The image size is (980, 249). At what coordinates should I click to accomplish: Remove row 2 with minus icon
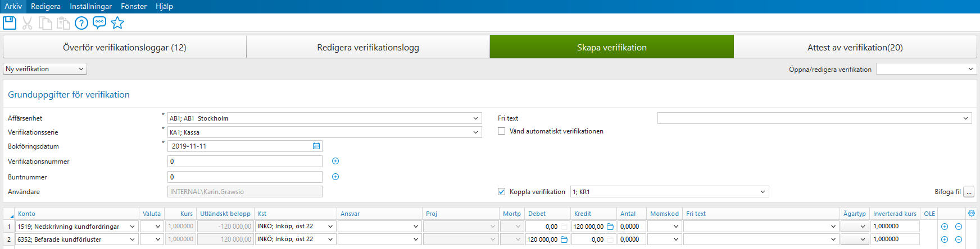coord(959,239)
